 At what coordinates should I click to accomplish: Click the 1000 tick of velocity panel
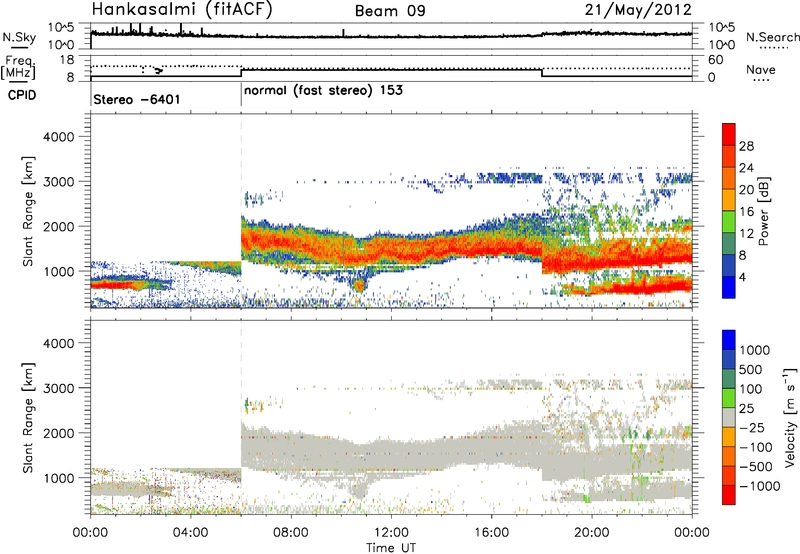[x=61, y=477]
